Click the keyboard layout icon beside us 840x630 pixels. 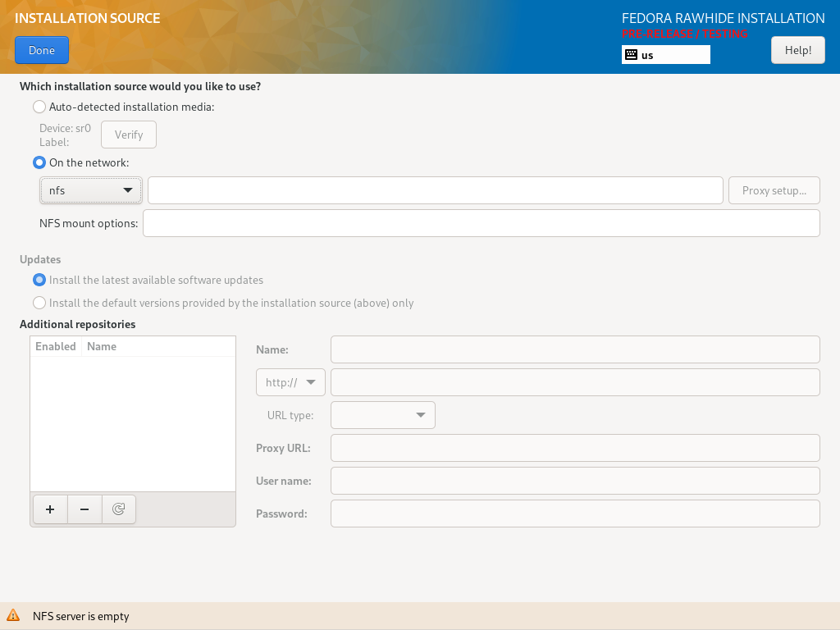pyautogui.click(x=631, y=55)
